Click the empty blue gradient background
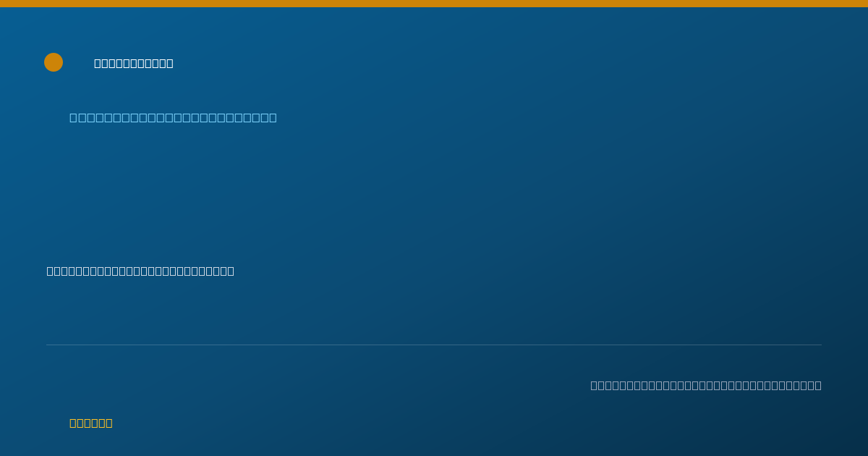The height and width of the screenshot is (456, 868). [506, 195]
